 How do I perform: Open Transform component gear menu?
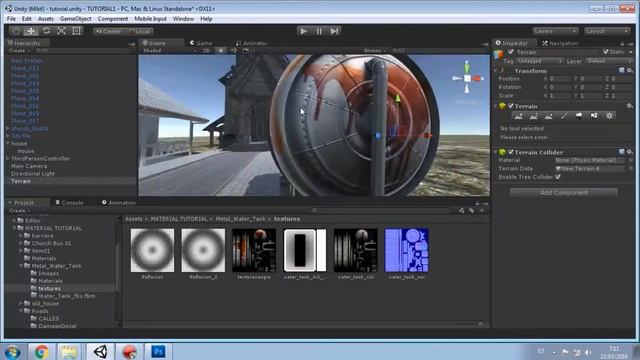pyautogui.click(x=630, y=71)
